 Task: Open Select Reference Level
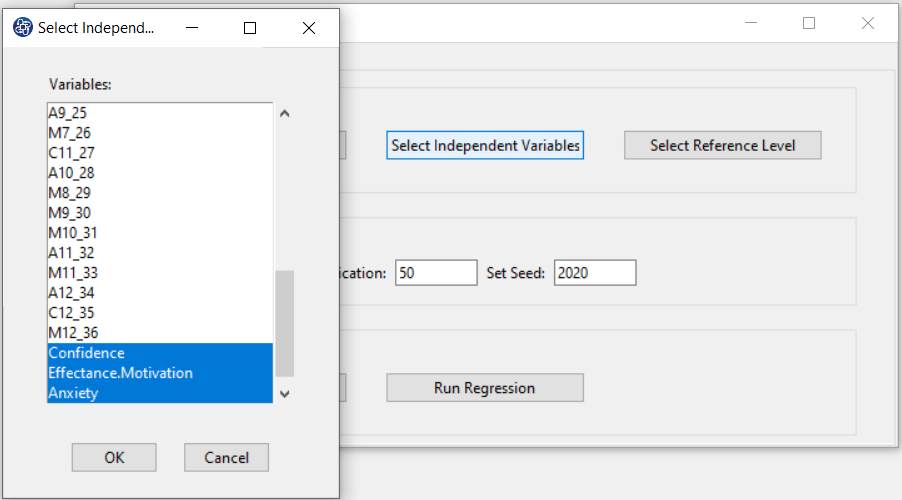click(723, 146)
